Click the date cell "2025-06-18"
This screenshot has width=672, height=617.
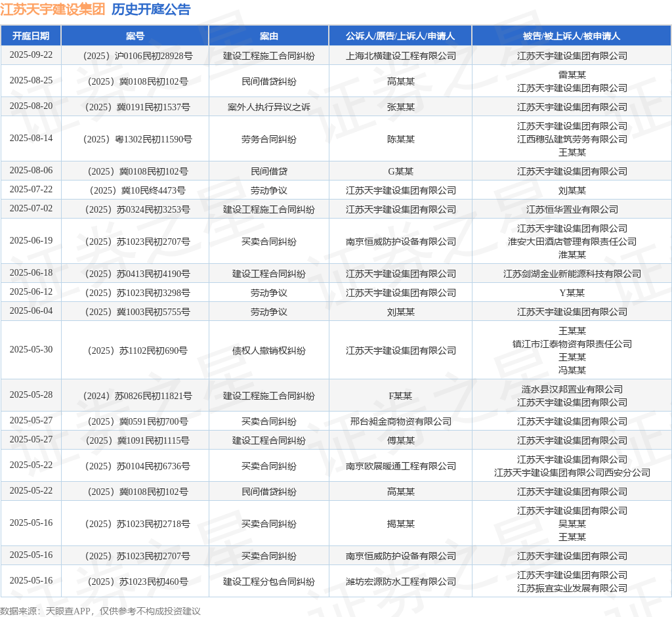click(x=31, y=272)
